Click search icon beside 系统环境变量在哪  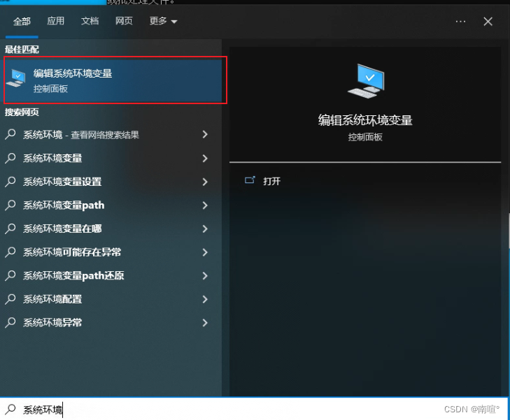click(x=10, y=229)
